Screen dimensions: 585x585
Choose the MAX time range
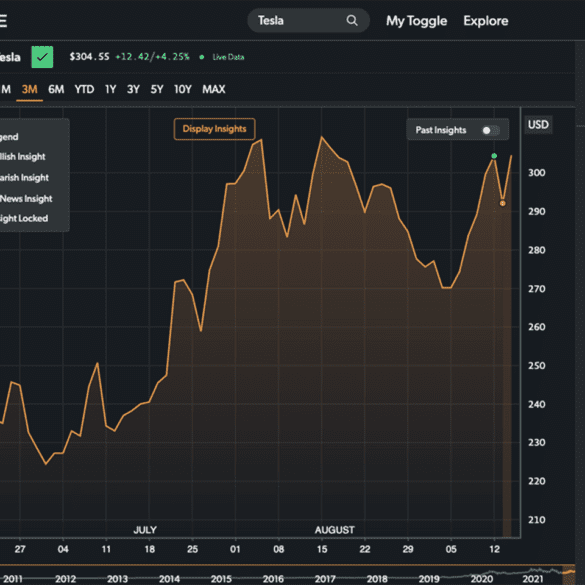[214, 90]
